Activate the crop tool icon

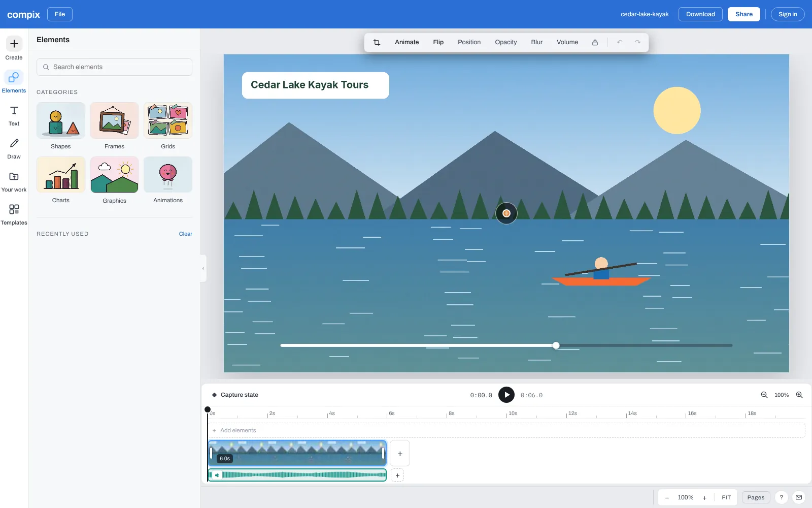point(377,42)
